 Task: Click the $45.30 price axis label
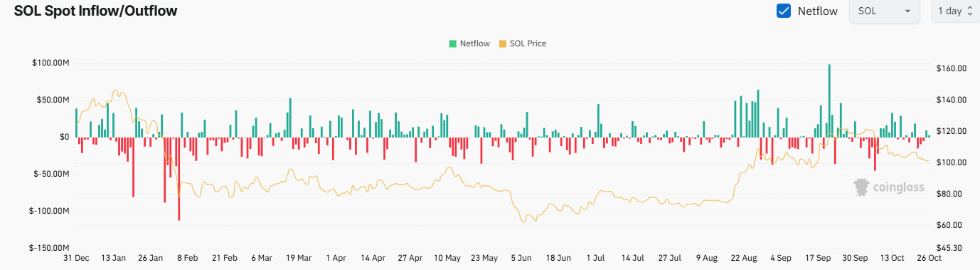click(949, 248)
